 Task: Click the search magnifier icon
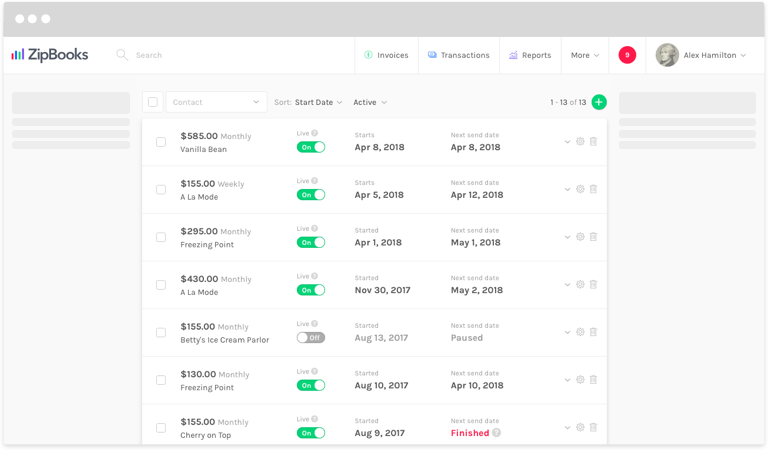click(122, 55)
